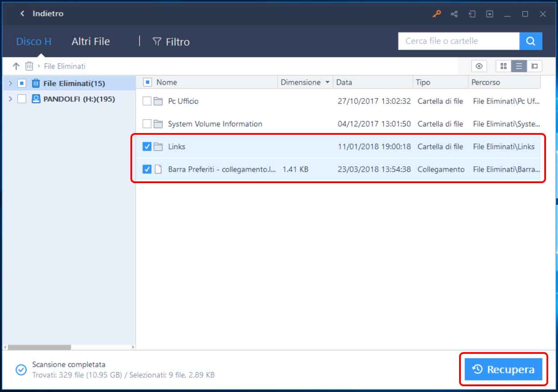This screenshot has width=558, height=392.
Task: Click the magnifier search button
Action: [x=530, y=41]
